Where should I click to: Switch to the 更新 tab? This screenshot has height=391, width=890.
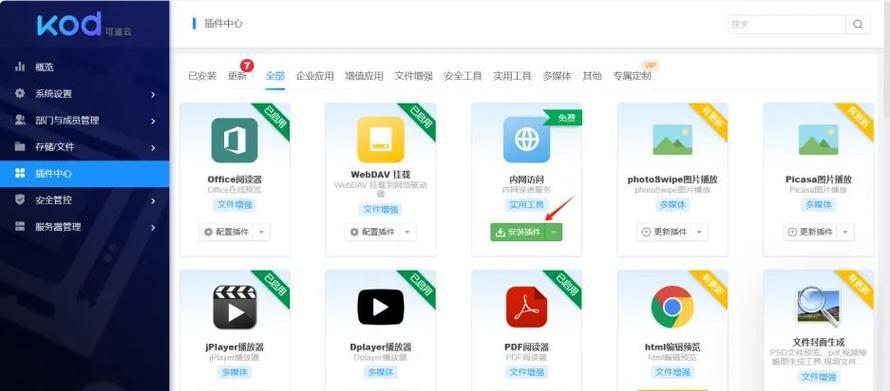tap(237, 76)
